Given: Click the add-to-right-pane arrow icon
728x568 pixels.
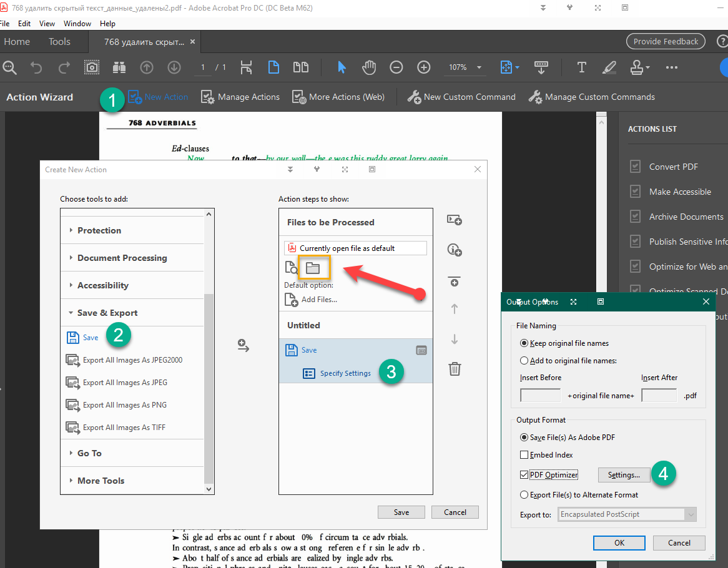Looking at the screenshot, I should pos(243,346).
